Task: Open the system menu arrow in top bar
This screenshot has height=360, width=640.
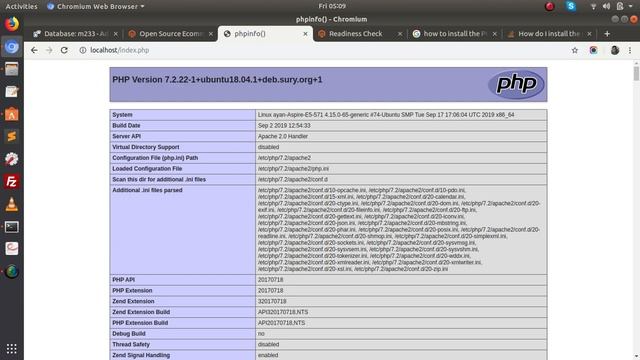Action: 630,6
